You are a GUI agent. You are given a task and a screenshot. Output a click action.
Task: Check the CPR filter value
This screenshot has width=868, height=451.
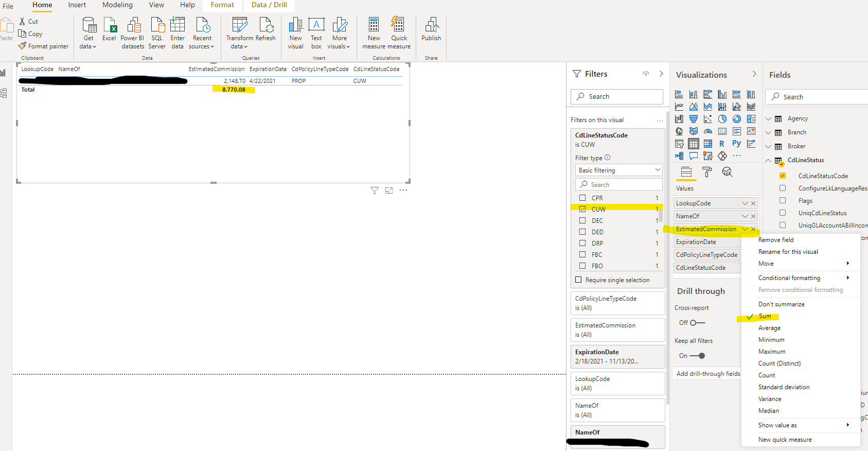[x=582, y=198]
